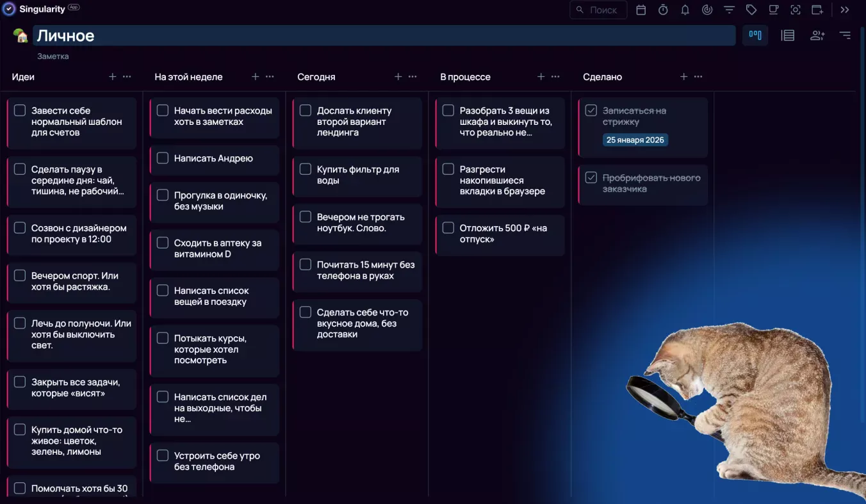Open Сделано column options menu
Screen dimensions: 866x504
click(698, 77)
